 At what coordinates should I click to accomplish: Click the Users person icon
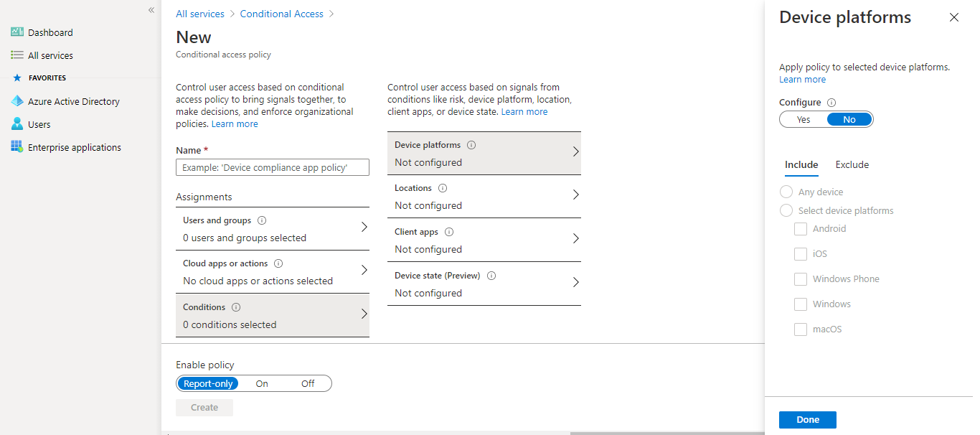pyautogui.click(x=17, y=124)
